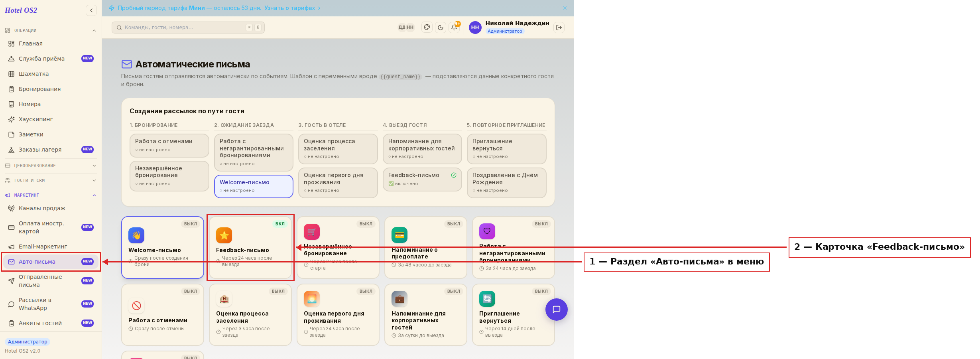980x359 pixels.
Task: Follow the Узнать о тарифах link
Action: [x=290, y=8]
